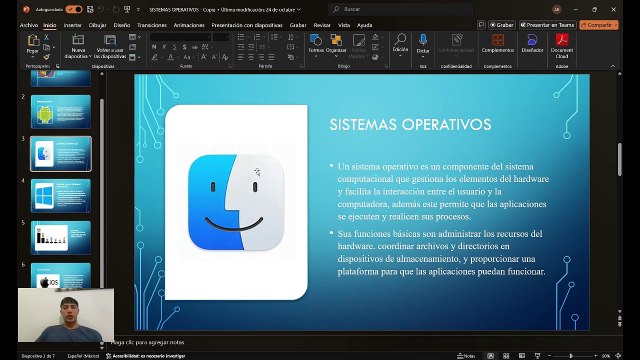This screenshot has width=640, height=360.
Task: Open the Fuente dialog launcher
Action: pyautogui.click(x=230, y=66)
